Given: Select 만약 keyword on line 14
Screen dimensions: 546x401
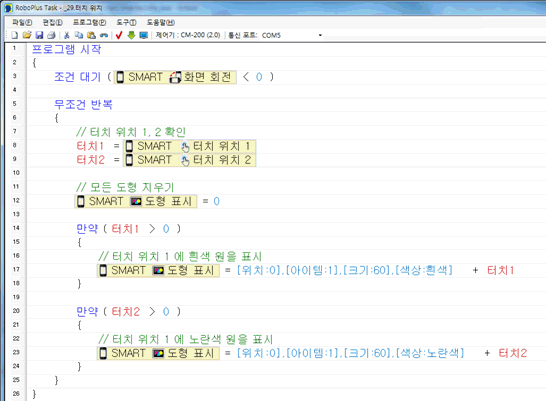Looking at the screenshot, I should (x=87, y=229).
